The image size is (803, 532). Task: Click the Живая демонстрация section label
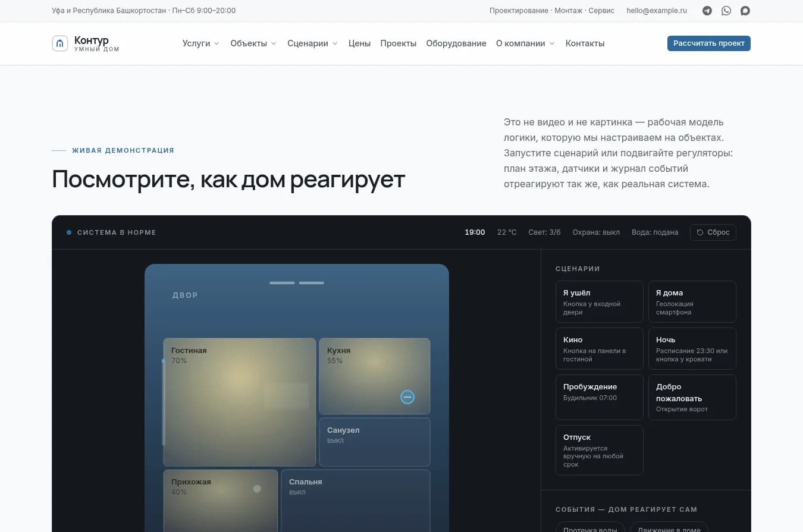coord(123,150)
